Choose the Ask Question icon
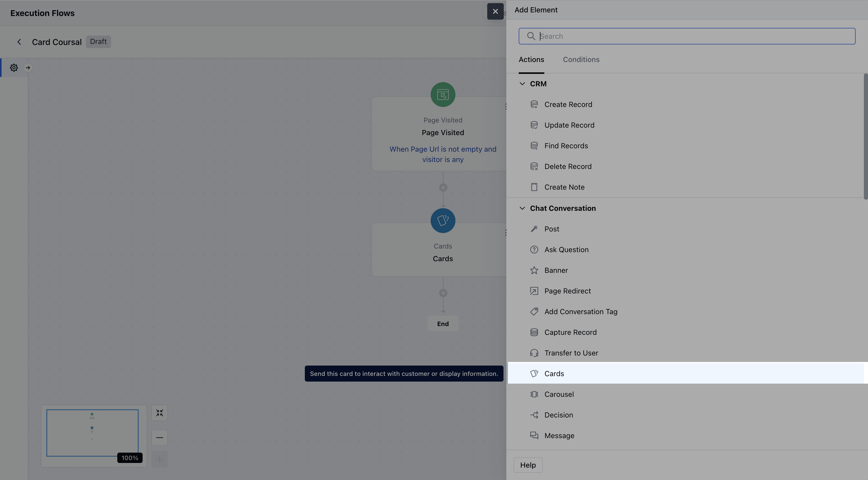 pos(534,250)
